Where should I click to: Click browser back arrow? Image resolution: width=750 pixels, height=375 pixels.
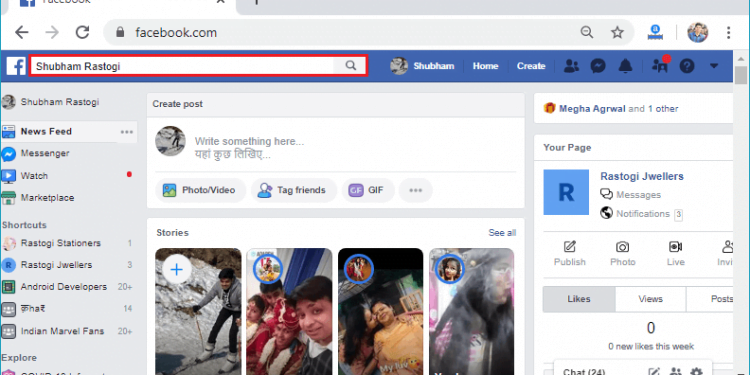click(22, 33)
